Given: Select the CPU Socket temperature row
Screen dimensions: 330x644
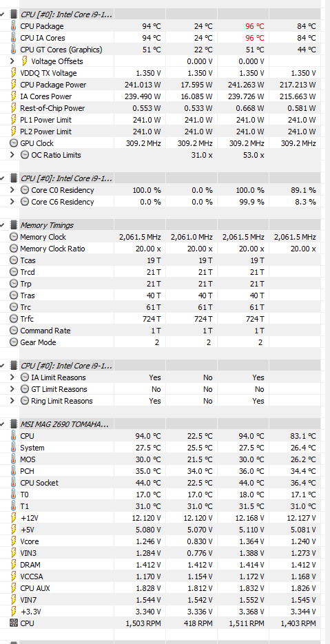Looking at the screenshot, I should pos(165,483).
